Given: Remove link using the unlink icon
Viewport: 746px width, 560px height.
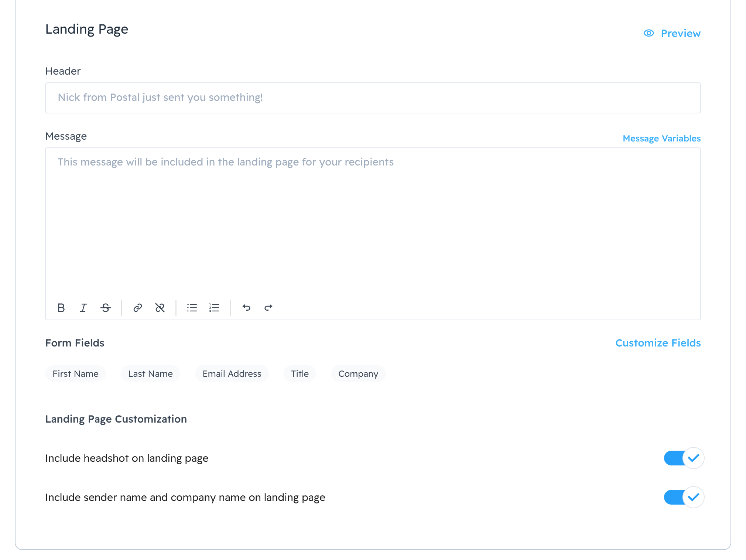Looking at the screenshot, I should 160,308.
